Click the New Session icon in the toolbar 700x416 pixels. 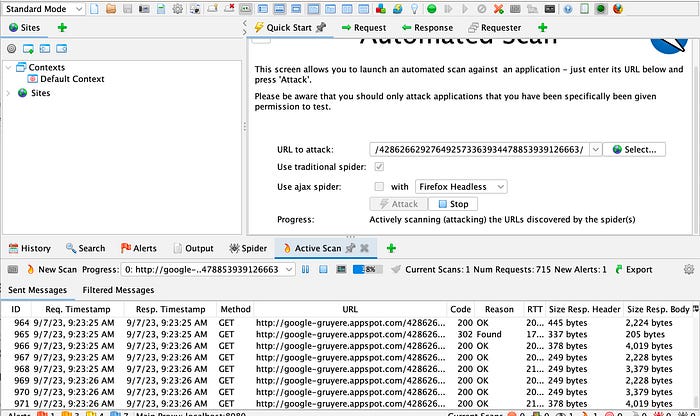click(x=94, y=8)
